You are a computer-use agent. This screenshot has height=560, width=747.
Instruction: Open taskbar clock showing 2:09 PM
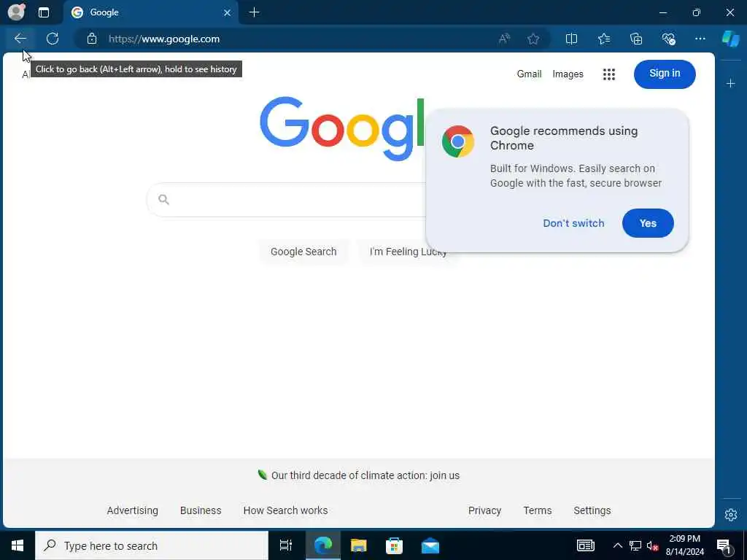point(684,545)
